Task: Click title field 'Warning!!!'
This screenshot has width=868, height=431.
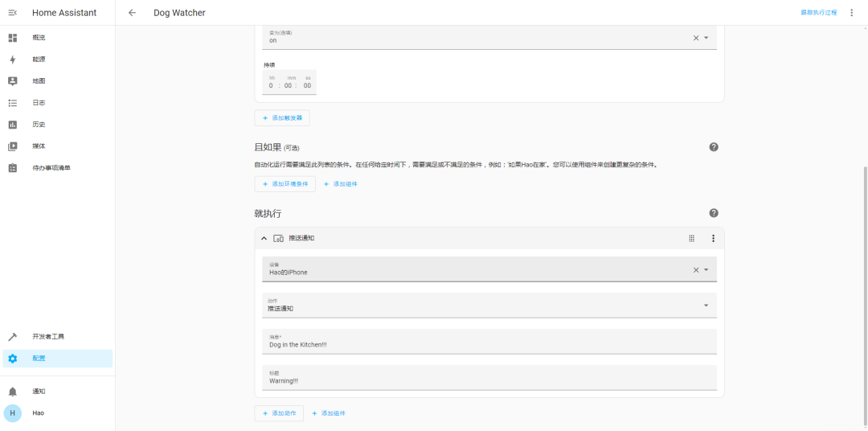Action: (489, 377)
